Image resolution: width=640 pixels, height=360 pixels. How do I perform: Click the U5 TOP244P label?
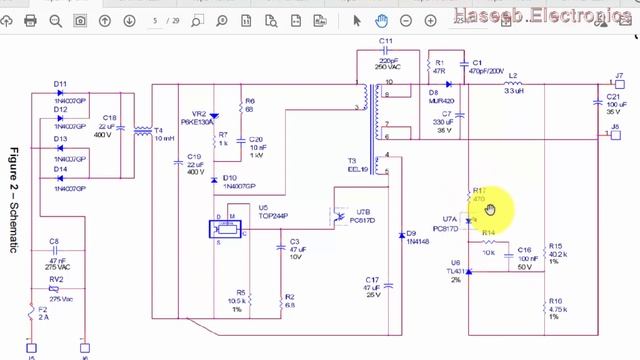click(273, 212)
